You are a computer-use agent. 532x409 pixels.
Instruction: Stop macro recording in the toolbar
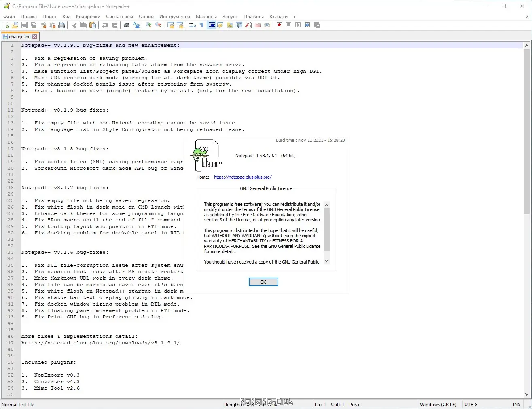pos(289,25)
